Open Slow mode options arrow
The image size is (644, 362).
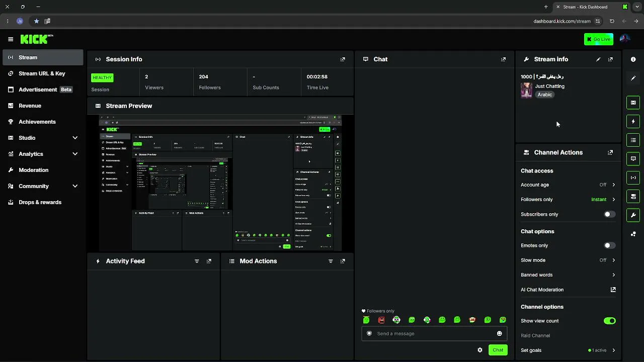tap(613, 260)
